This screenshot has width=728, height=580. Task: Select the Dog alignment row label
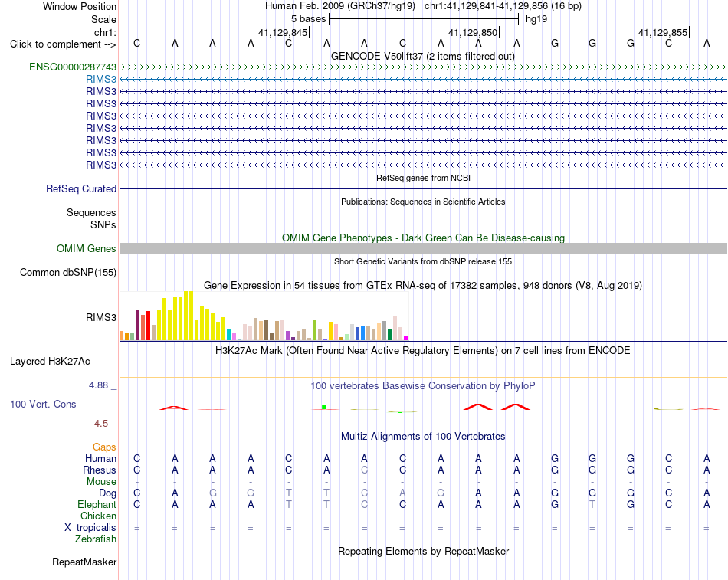108,493
